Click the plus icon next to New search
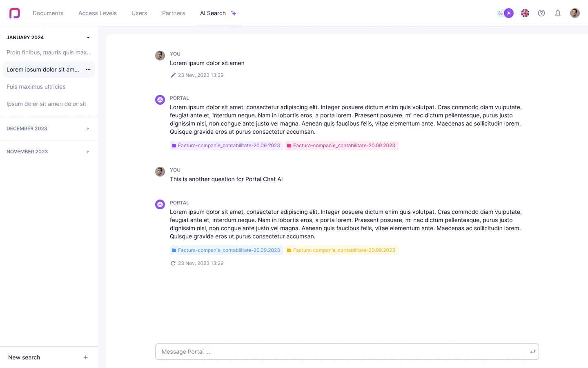The height and width of the screenshot is (368, 588). click(86, 357)
